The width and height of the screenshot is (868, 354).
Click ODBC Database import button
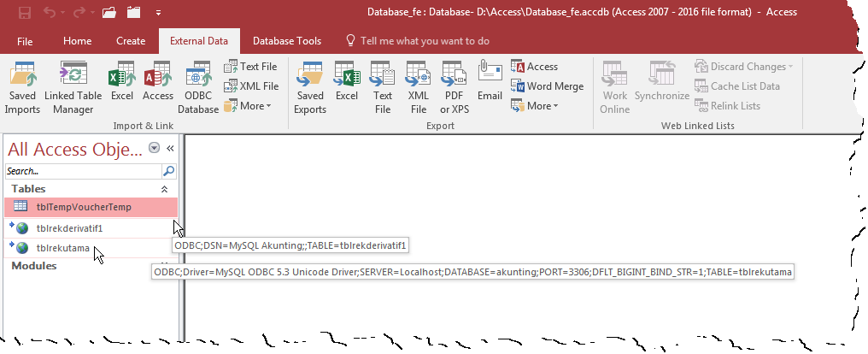click(x=198, y=87)
